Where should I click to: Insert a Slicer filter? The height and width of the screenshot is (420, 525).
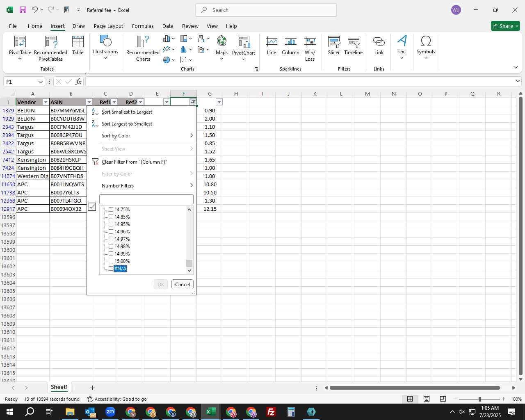coord(334,45)
